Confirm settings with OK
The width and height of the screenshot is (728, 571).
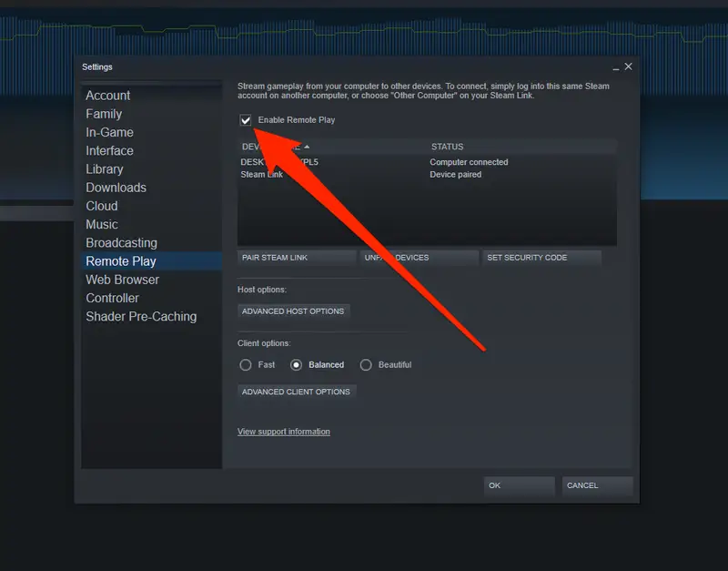coord(518,485)
